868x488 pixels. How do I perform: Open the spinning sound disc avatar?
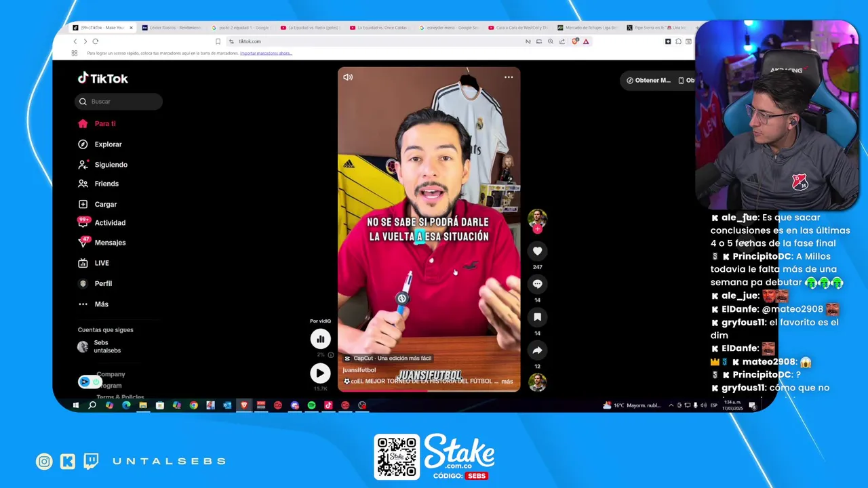coord(537,383)
